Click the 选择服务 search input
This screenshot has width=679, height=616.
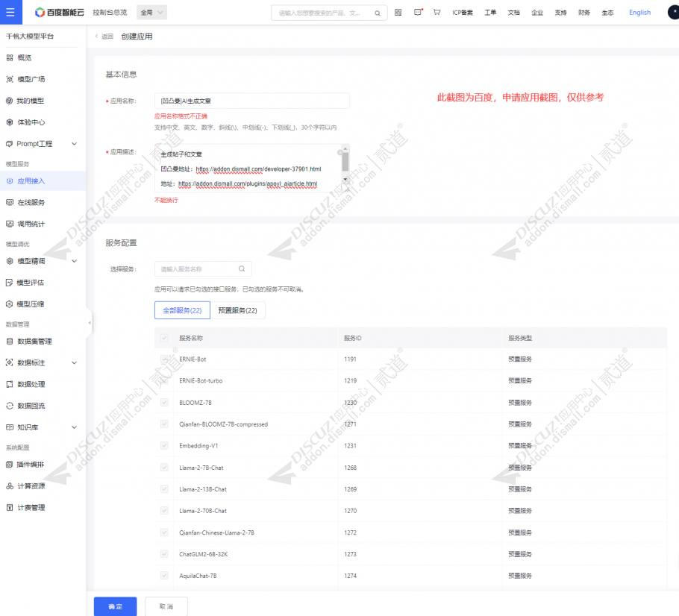[203, 268]
